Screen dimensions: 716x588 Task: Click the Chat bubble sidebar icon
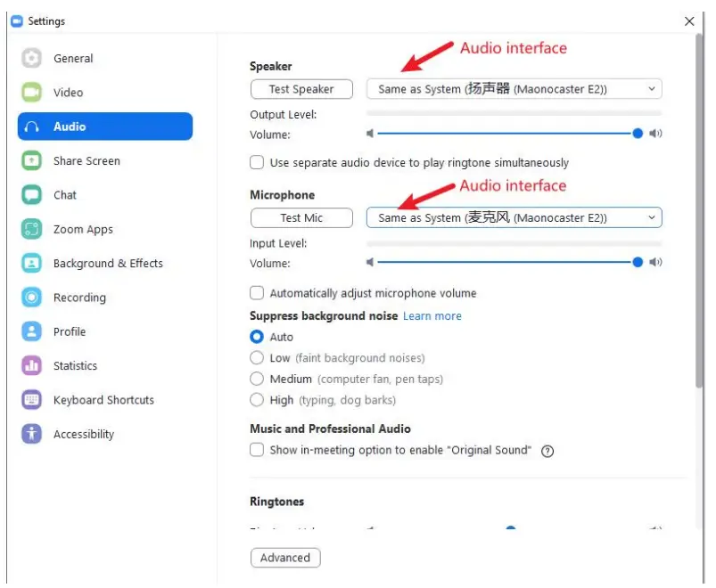click(x=32, y=195)
